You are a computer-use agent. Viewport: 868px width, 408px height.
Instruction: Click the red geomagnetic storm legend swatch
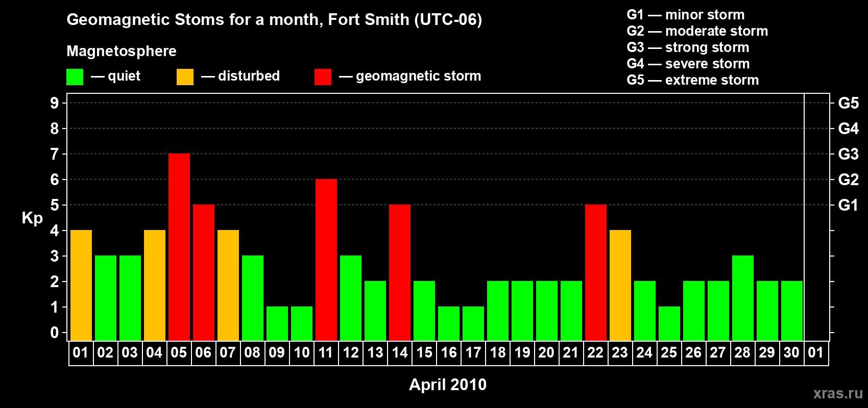[x=323, y=77]
